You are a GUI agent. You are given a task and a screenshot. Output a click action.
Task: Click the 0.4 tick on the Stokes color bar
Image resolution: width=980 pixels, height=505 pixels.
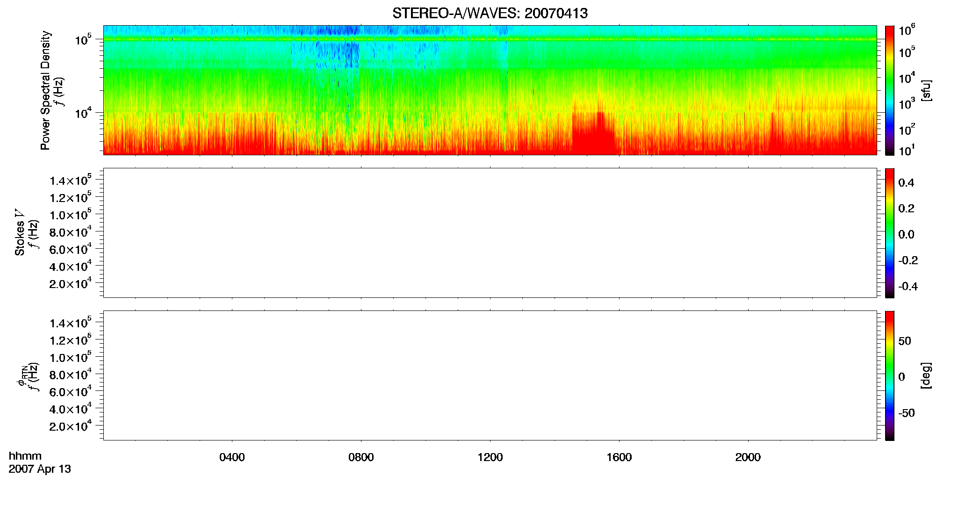pyautogui.click(x=906, y=183)
